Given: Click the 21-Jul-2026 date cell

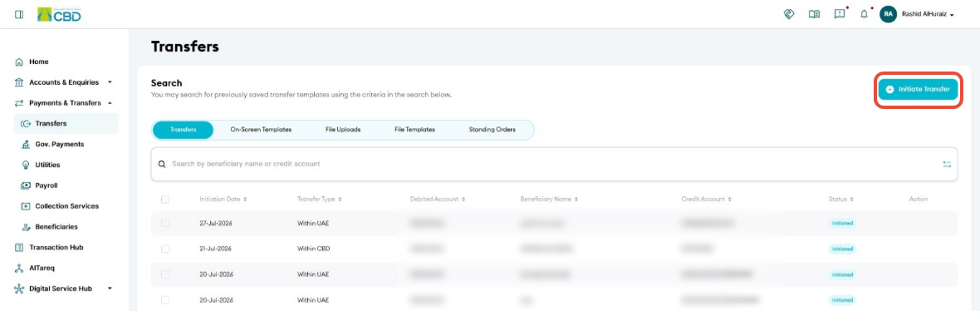Looking at the screenshot, I should 216,249.
